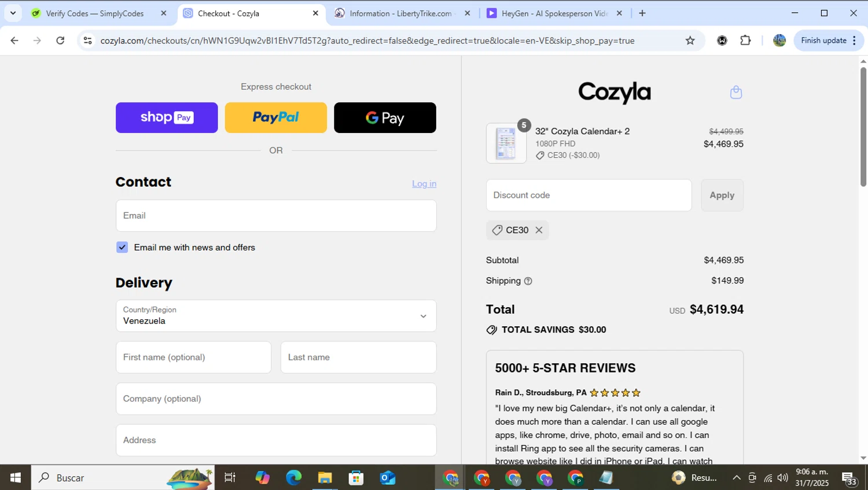
Task: Open Microsoft Store from the taskbar
Action: point(356,478)
